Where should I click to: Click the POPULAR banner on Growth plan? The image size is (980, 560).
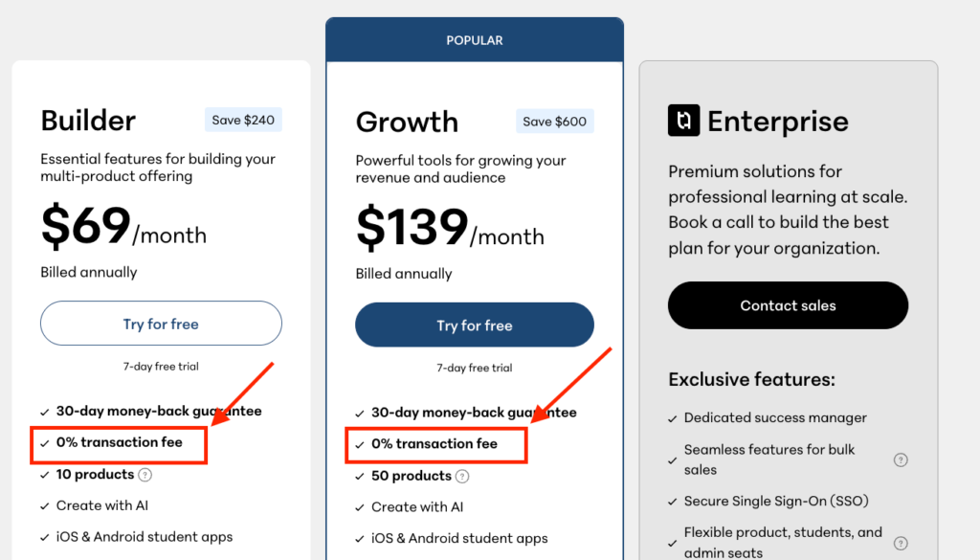(x=474, y=39)
